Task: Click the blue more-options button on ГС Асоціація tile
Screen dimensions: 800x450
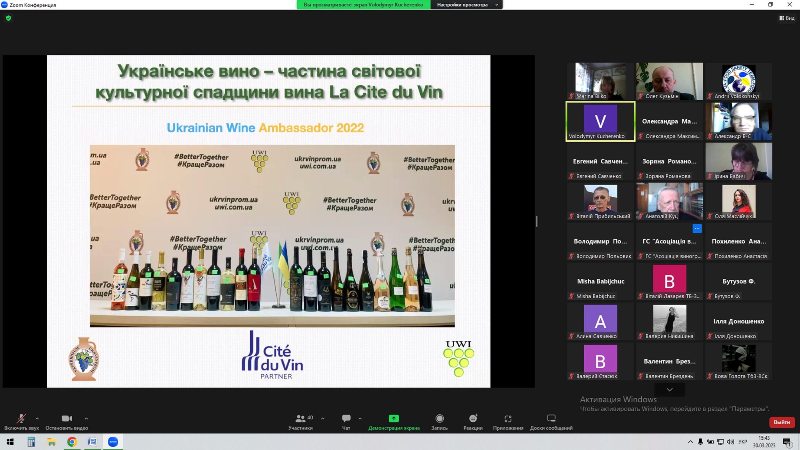Action: [697, 229]
